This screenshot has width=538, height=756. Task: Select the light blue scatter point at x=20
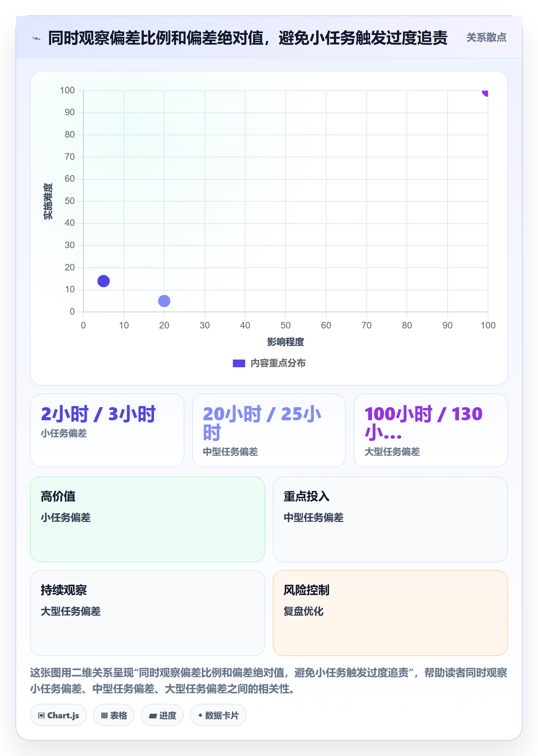click(x=164, y=301)
